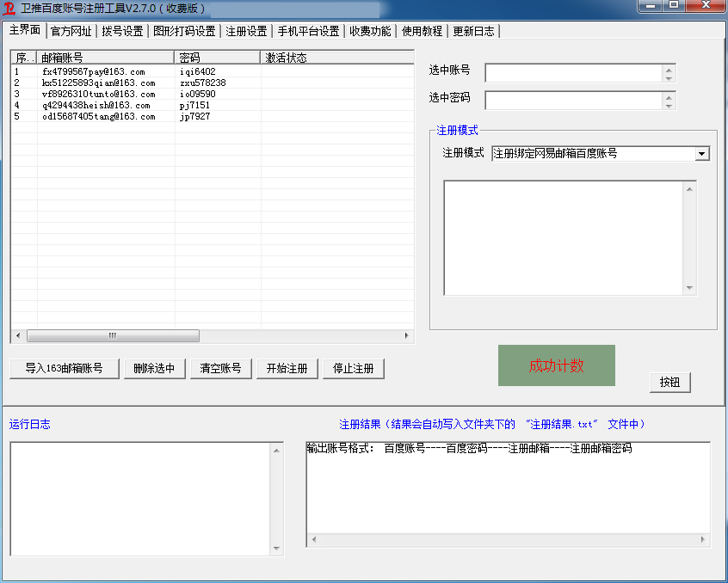Click the 删除选中 button
Screen dimensions: 728x583
(x=154, y=369)
